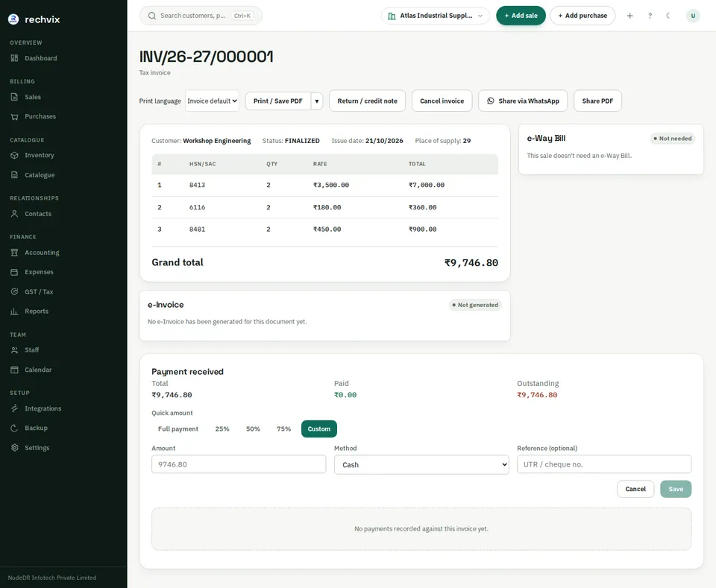Click issue date 21/10/2026
Viewport: 716px width, 588px height.
(x=384, y=141)
